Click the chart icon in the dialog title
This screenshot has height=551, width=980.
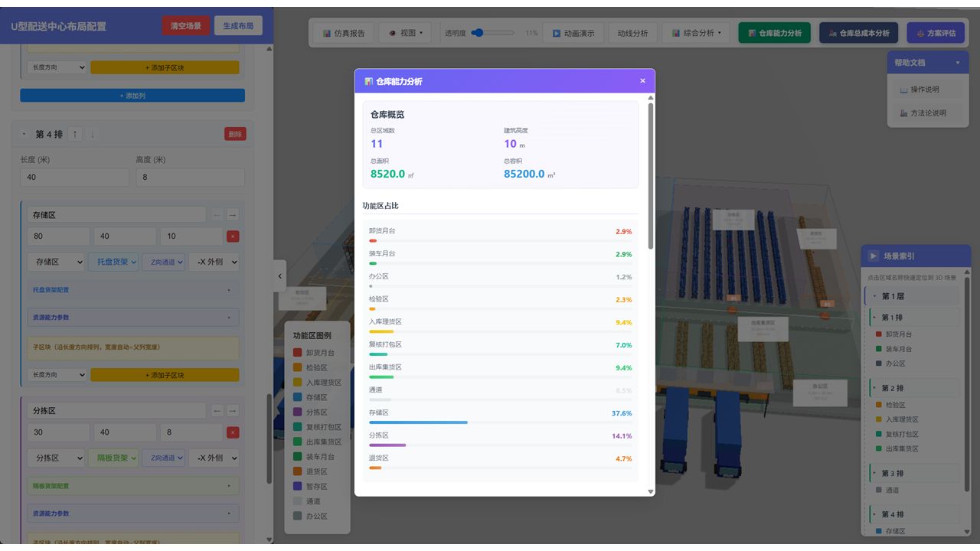click(x=368, y=81)
